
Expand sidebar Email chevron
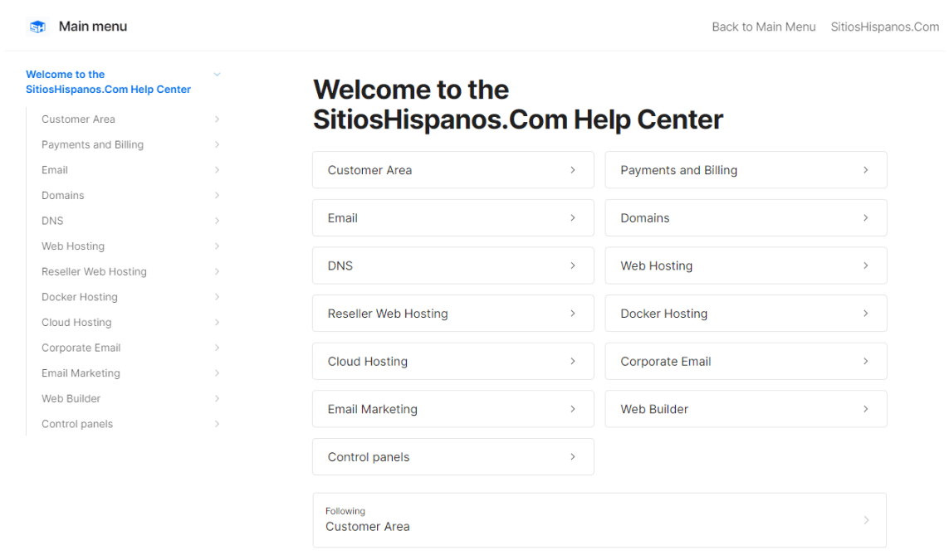(x=217, y=170)
